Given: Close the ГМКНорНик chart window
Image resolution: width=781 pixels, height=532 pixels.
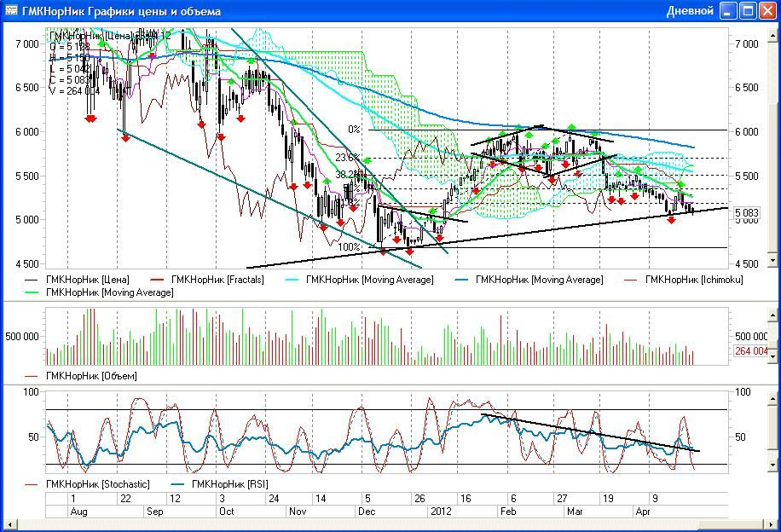Looking at the screenshot, I should (768, 10).
